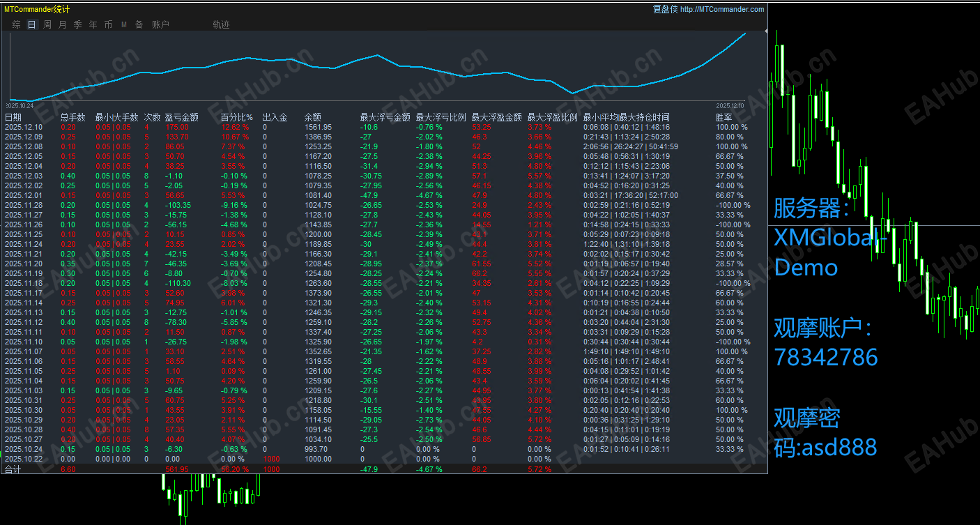
Task: Select the M tab
Action: (124, 24)
